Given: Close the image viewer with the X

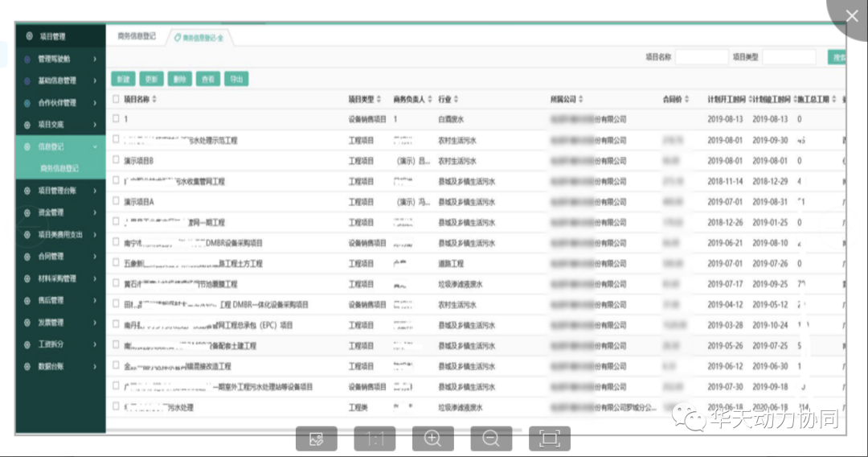Looking at the screenshot, I should pos(851,16).
